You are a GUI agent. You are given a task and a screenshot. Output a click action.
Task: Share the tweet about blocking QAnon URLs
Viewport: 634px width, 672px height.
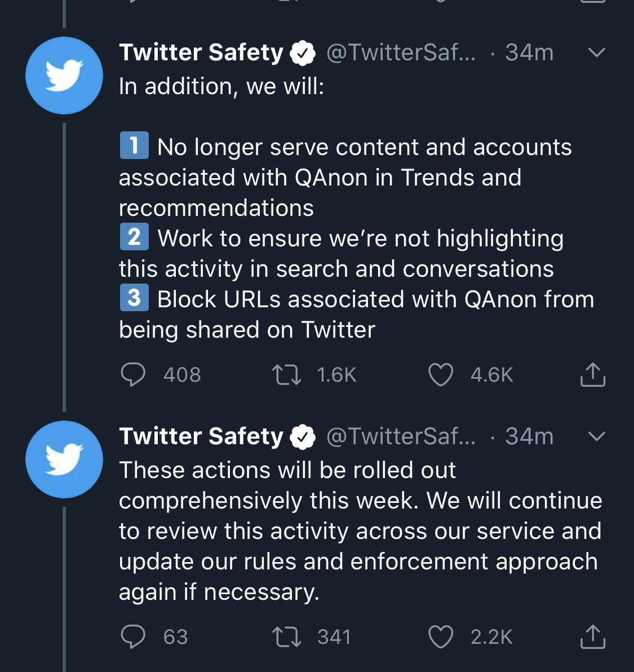tap(592, 374)
